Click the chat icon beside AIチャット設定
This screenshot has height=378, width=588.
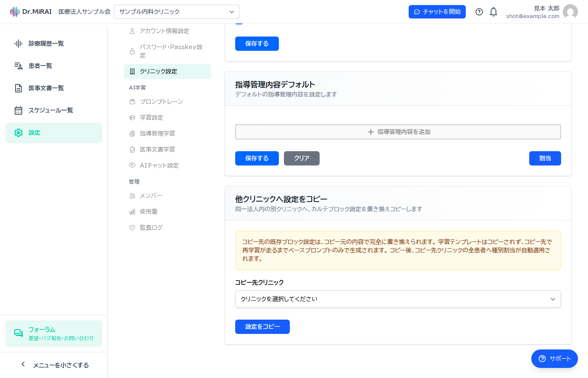click(132, 165)
